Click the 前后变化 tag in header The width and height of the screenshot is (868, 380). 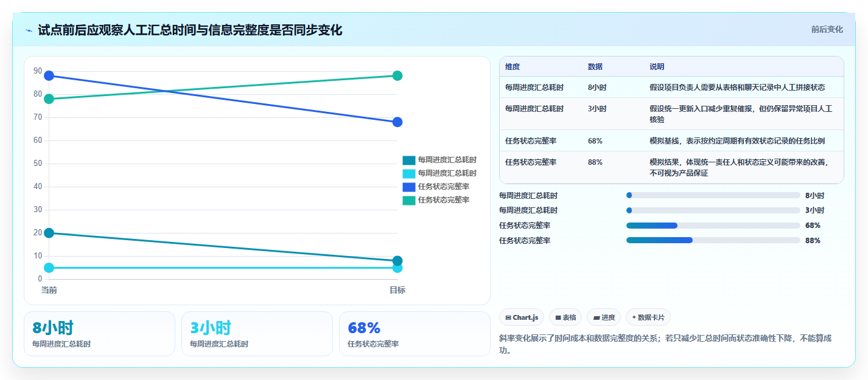click(x=827, y=29)
